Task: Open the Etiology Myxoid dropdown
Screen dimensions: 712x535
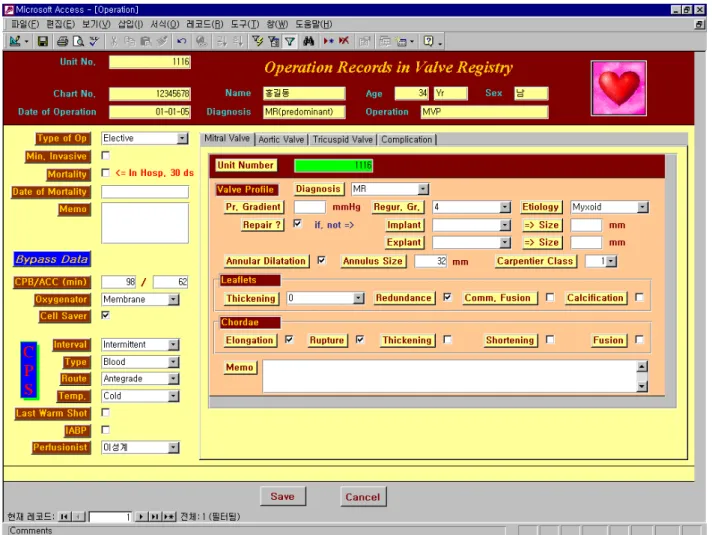Action: tap(643, 207)
